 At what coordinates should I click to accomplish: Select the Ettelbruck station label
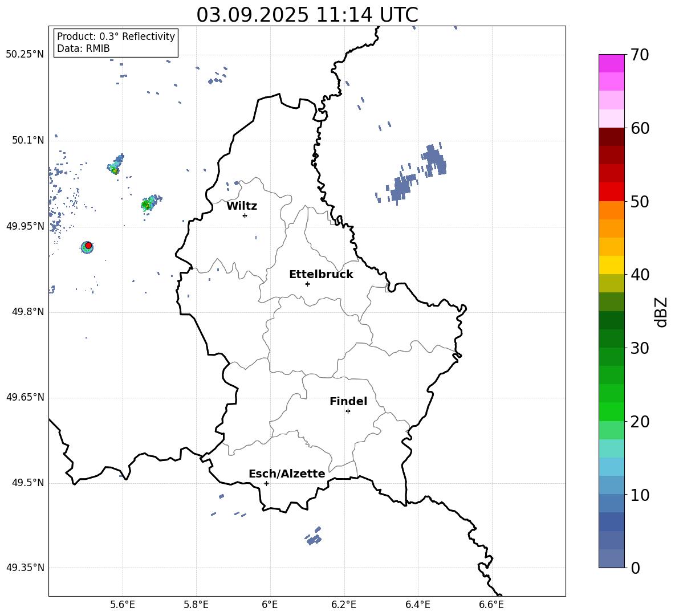point(321,275)
